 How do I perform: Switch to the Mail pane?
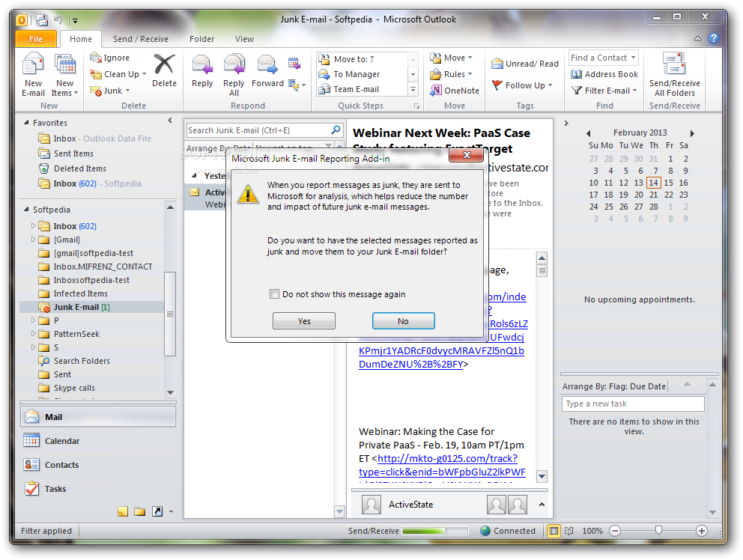98,417
